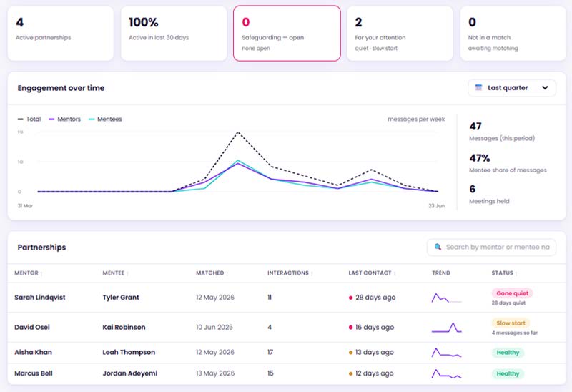Image resolution: width=572 pixels, height=392 pixels.
Task: Click the Gone quiet status badge
Action: coord(512,293)
